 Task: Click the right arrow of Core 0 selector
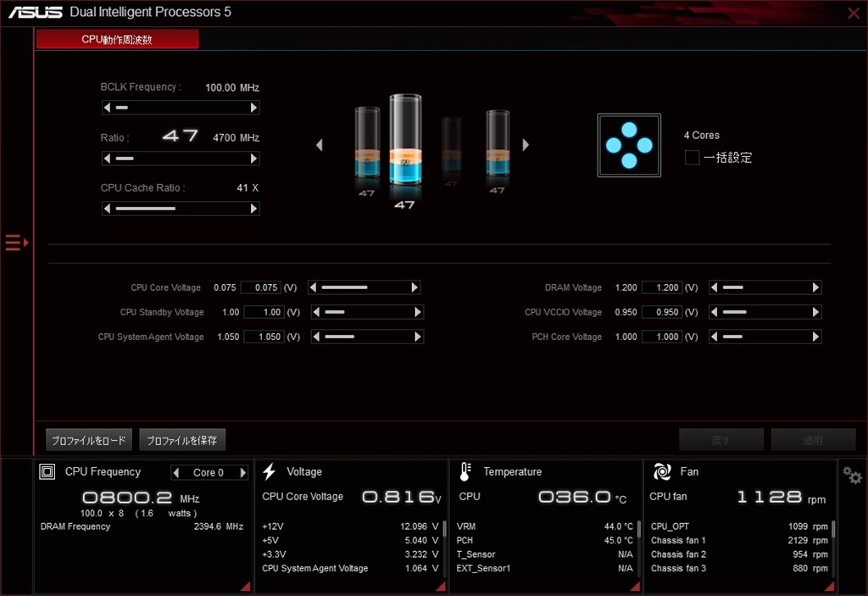click(244, 472)
